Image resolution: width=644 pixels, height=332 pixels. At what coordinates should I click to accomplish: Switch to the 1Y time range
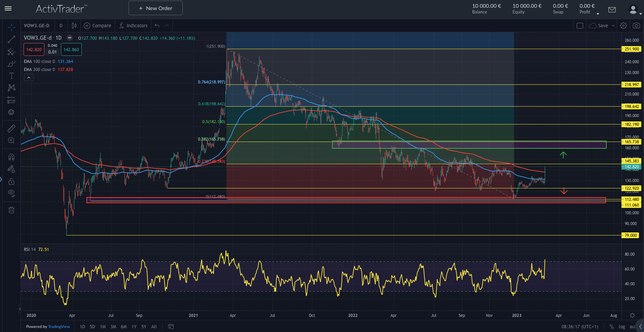tap(134, 327)
